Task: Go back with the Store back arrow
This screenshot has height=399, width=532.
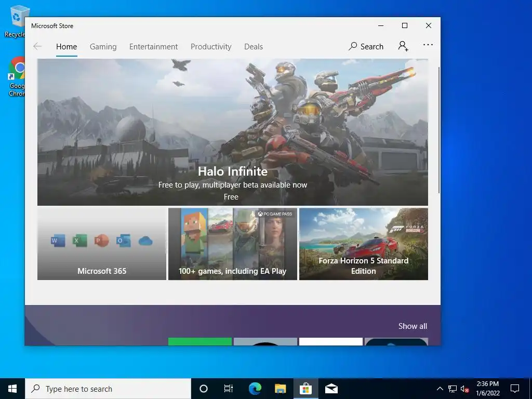Action: click(x=37, y=46)
